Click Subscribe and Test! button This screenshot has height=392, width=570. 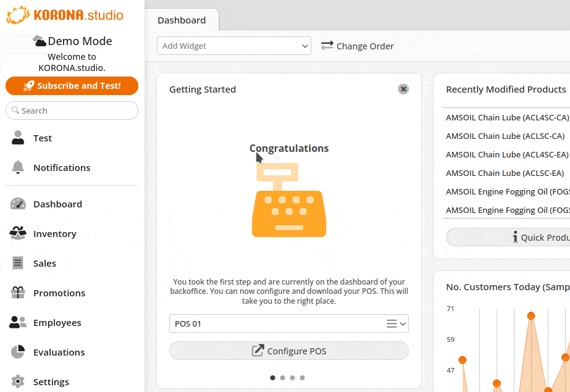(x=72, y=86)
